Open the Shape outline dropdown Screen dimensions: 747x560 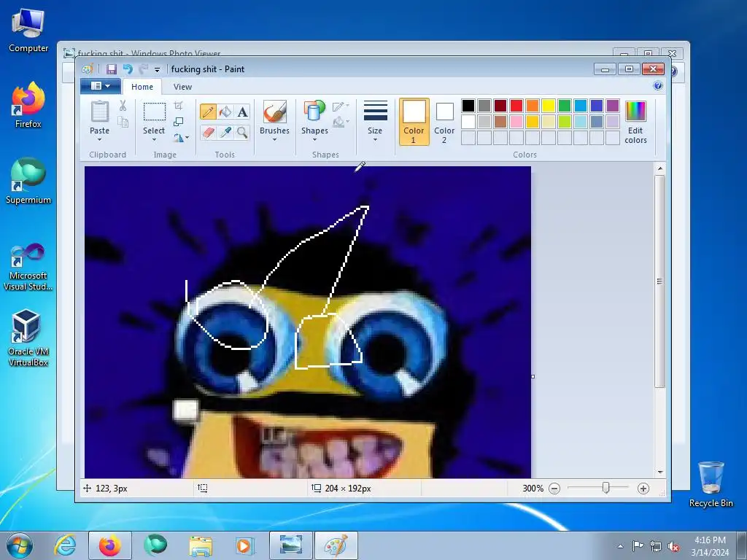[x=341, y=106]
